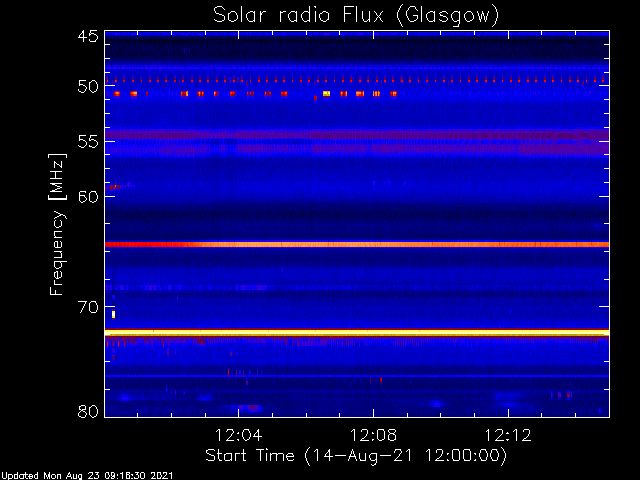Select the 80 MHz frequency axis label
This screenshot has height=480, width=640.
88,411
